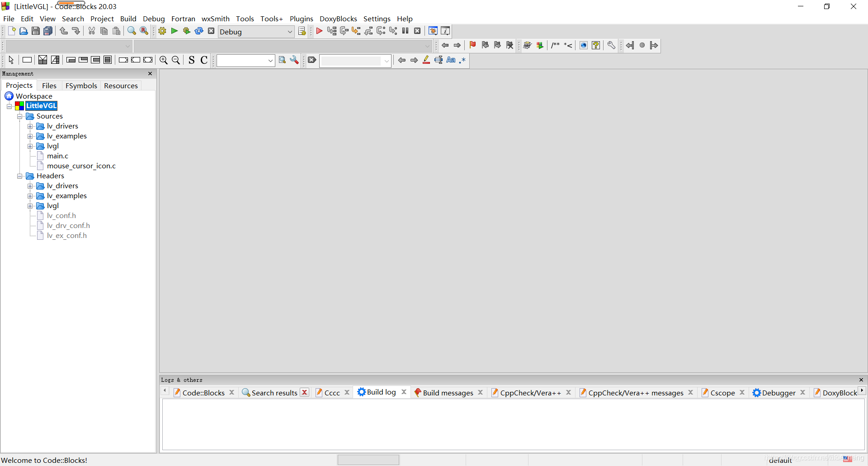Switch to the Resources tab
This screenshot has width=868, height=466.
click(121, 86)
